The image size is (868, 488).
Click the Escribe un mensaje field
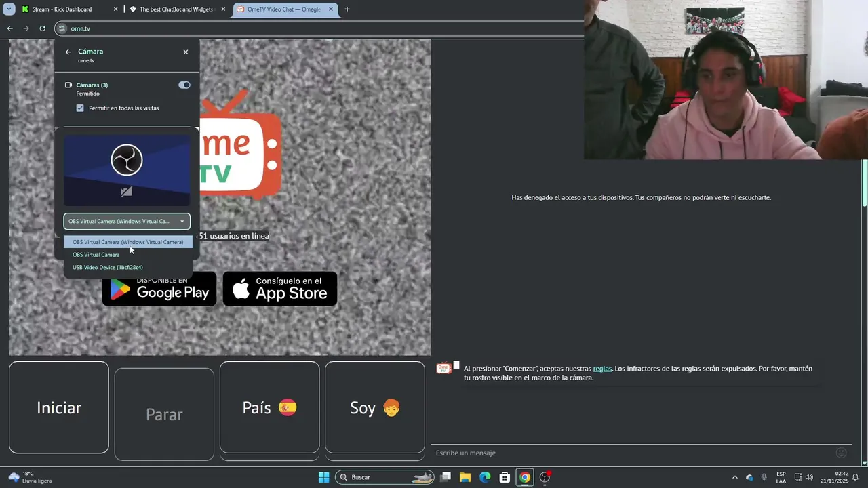(x=631, y=453)
